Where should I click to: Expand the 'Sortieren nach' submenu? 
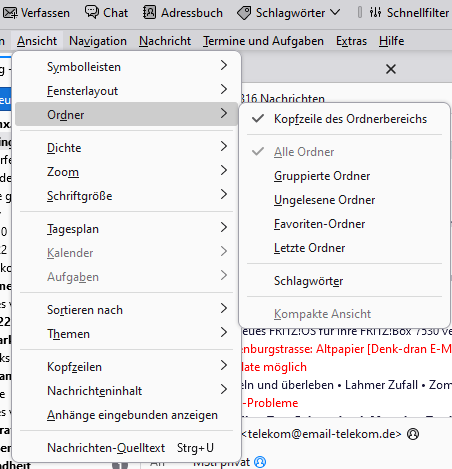126,310
